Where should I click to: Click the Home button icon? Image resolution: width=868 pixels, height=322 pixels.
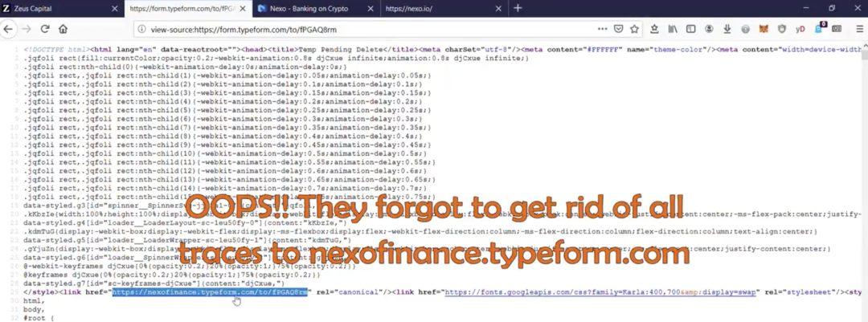click(x=63, y=29)
